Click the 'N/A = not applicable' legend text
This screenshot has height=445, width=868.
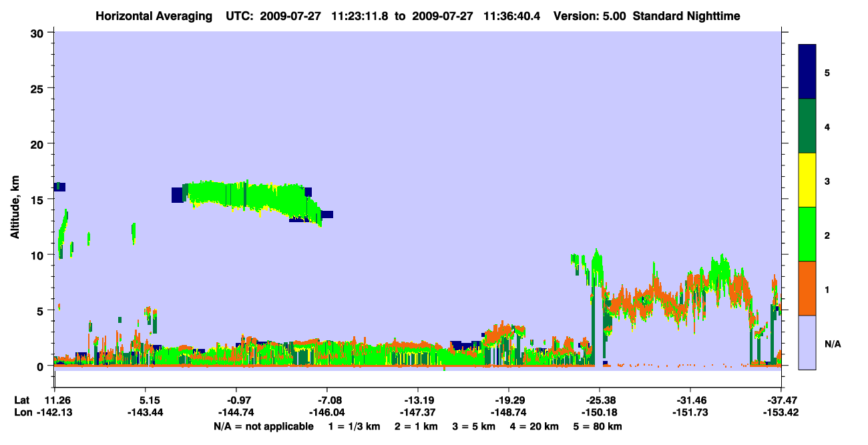[x=263, y=426]
